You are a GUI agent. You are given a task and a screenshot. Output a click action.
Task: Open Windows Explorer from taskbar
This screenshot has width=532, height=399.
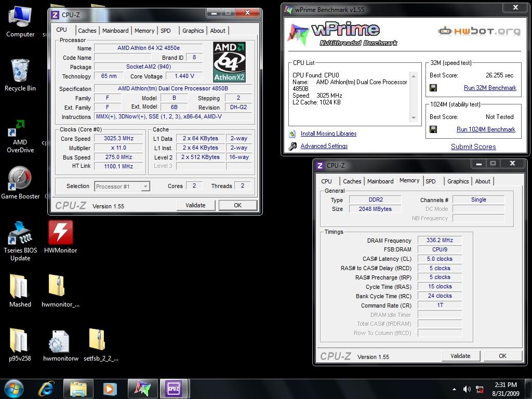click(78, 389)
